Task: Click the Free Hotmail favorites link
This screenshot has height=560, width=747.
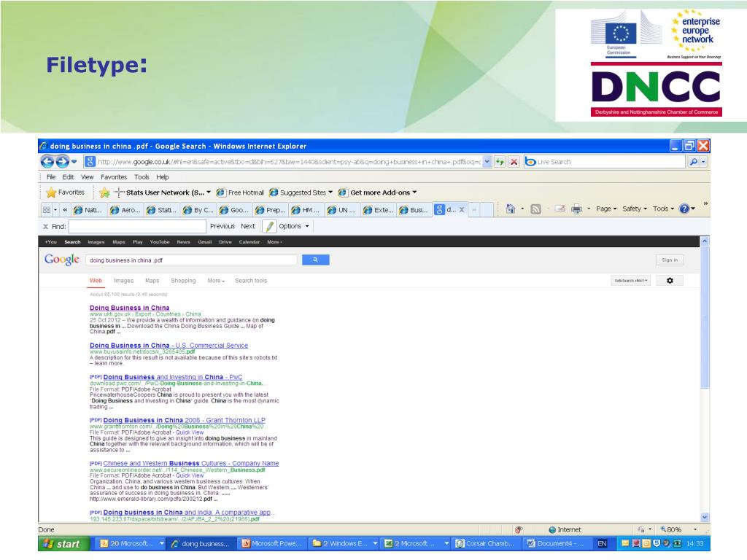Action: (240, 192)
